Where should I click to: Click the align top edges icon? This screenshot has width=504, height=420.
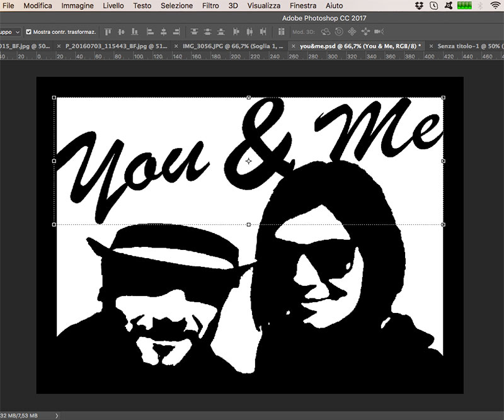point(108,31)
